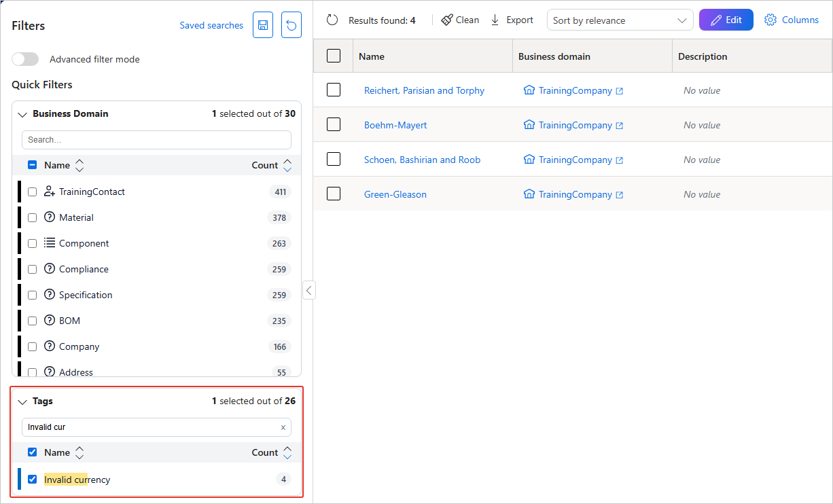Open the Boehm-Mayert record
The height and width of the screenshot is (504, 833).
(395, 125)
